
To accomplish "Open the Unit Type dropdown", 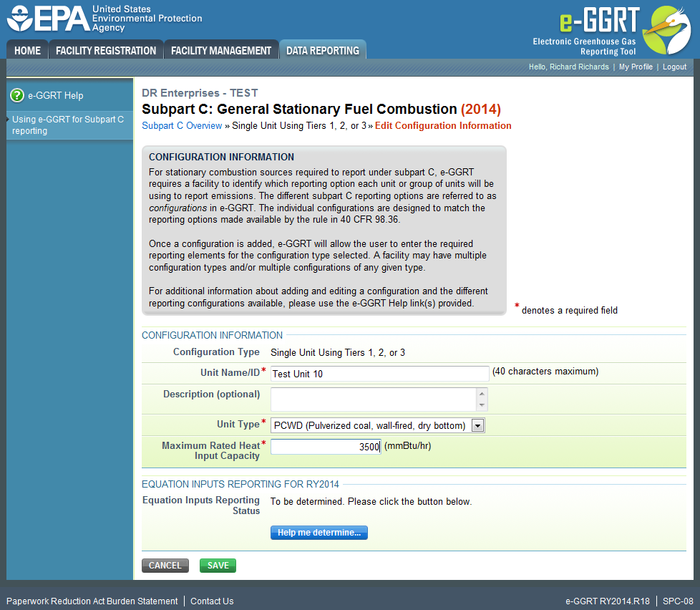I will coord(378,425).
